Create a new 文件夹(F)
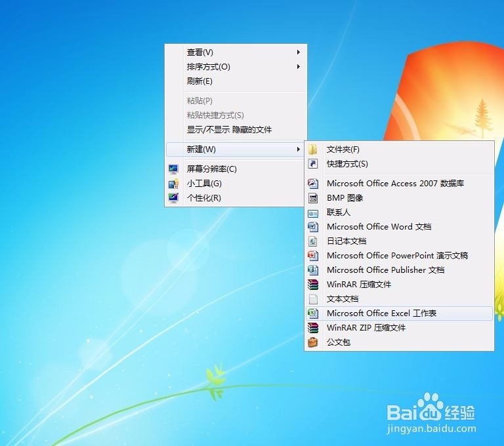This screenshot has width=504, height=446. (399, 150)
